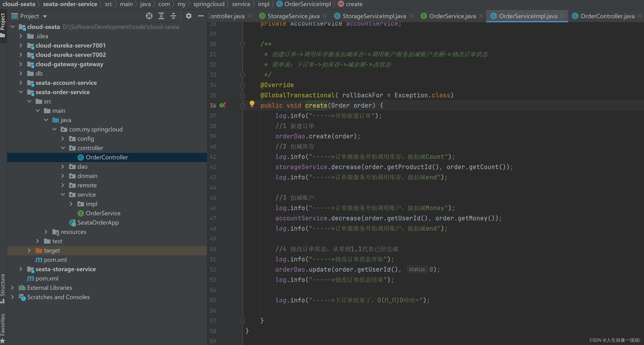
Task: Close the StorageService.java tab
Action: tap(325, 16)
